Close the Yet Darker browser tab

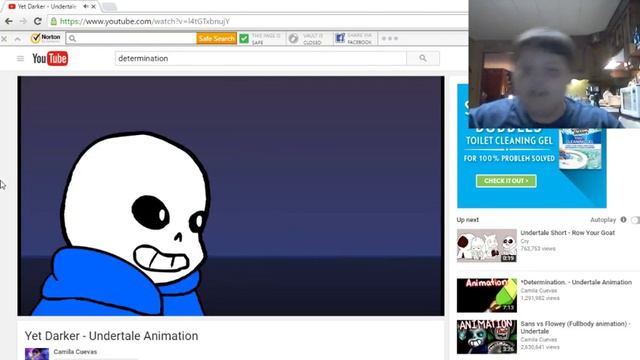coord(93,7)
